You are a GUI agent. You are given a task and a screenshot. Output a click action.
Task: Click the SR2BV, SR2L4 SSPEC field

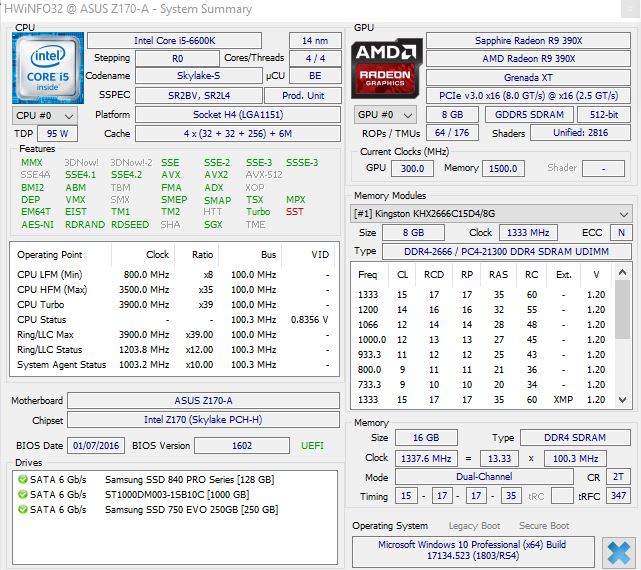pyautogui.click(x=199, y=96)
